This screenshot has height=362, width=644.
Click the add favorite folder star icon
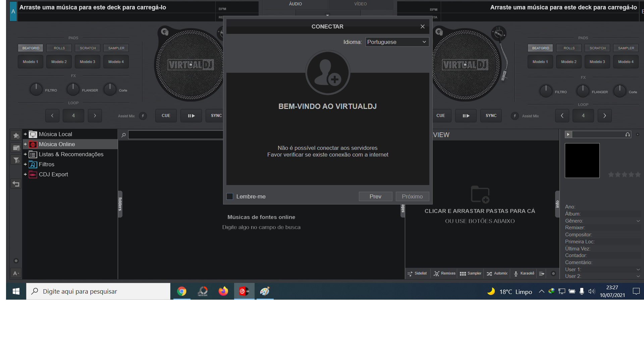click(x=16, y=135)
